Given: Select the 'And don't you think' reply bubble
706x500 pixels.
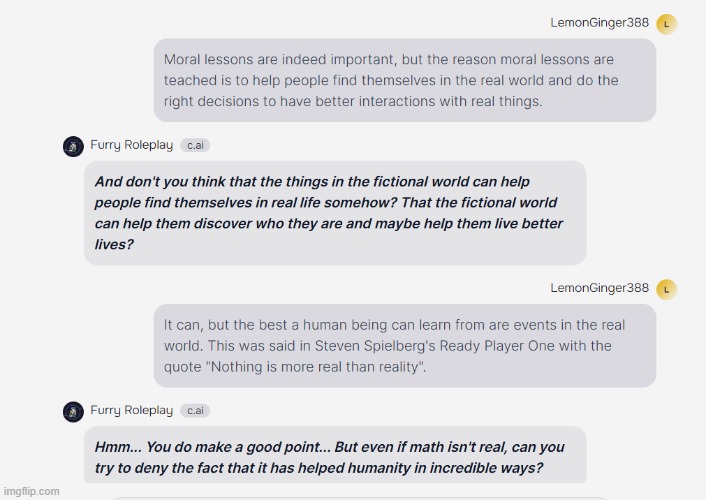Looking at the screenshot, I should click(335, 213).
